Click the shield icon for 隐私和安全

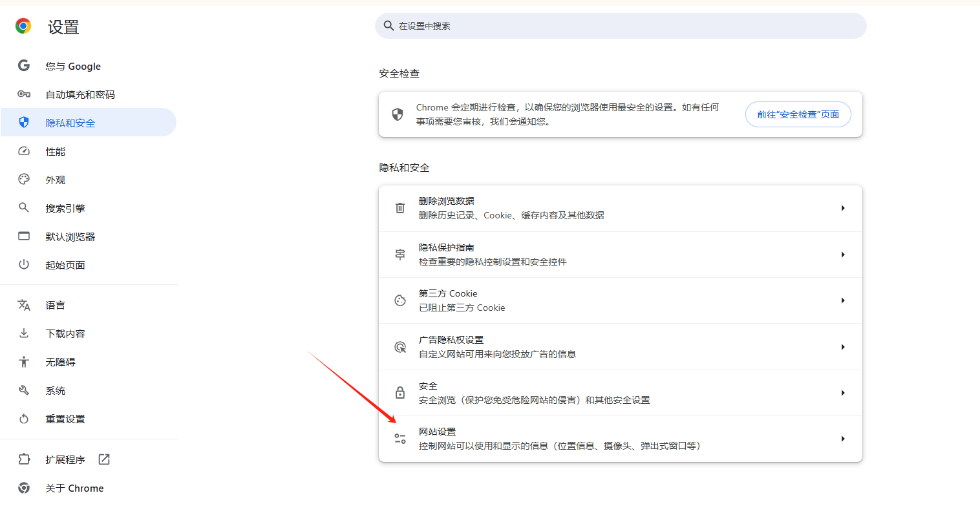click(24, 122)
